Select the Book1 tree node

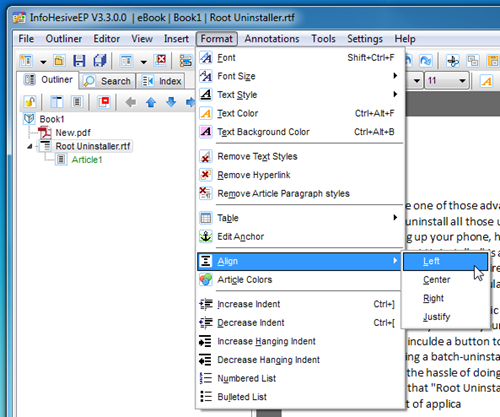pos(52,119)
